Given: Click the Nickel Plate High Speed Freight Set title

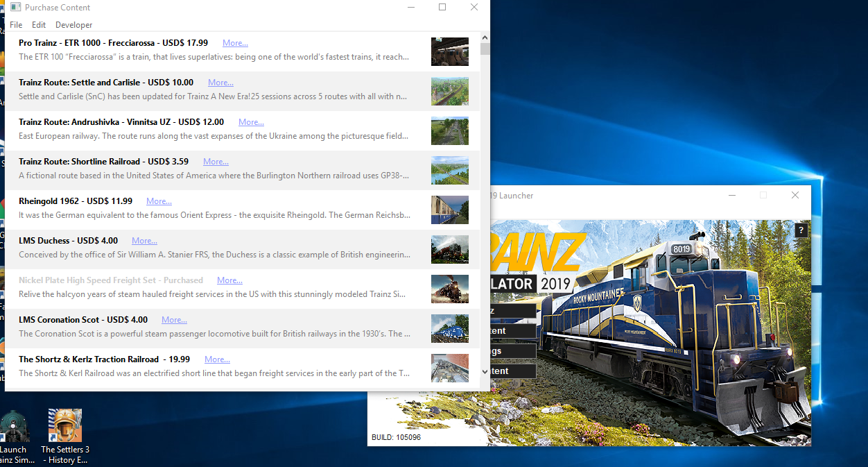Looking at the screenshot, I should pyautogui.click(x=111, y=280).
